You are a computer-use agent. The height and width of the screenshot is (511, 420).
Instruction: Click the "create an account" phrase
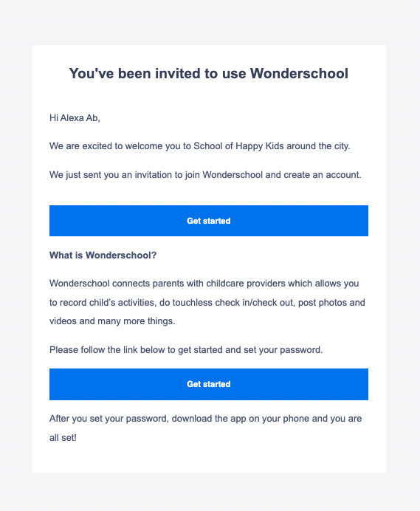323,175
